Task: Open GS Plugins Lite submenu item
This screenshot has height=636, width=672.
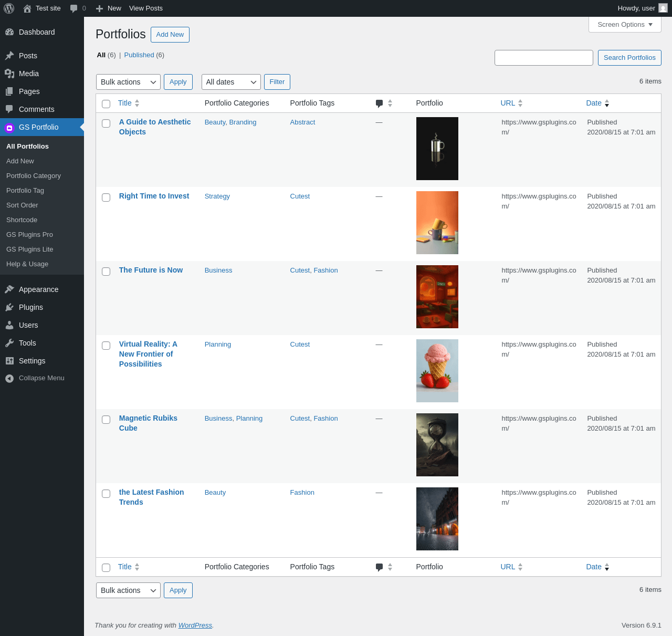Action: (x=30, y=249)
